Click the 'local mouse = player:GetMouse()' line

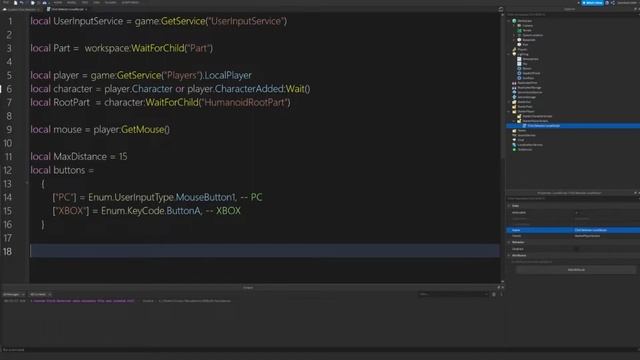click(100, 130)
